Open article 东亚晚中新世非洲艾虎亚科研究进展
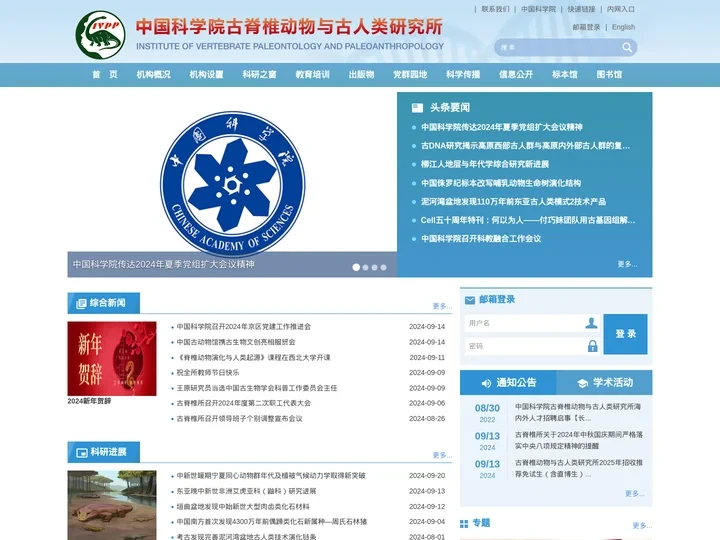720x540 pixels. pos(246,491)
